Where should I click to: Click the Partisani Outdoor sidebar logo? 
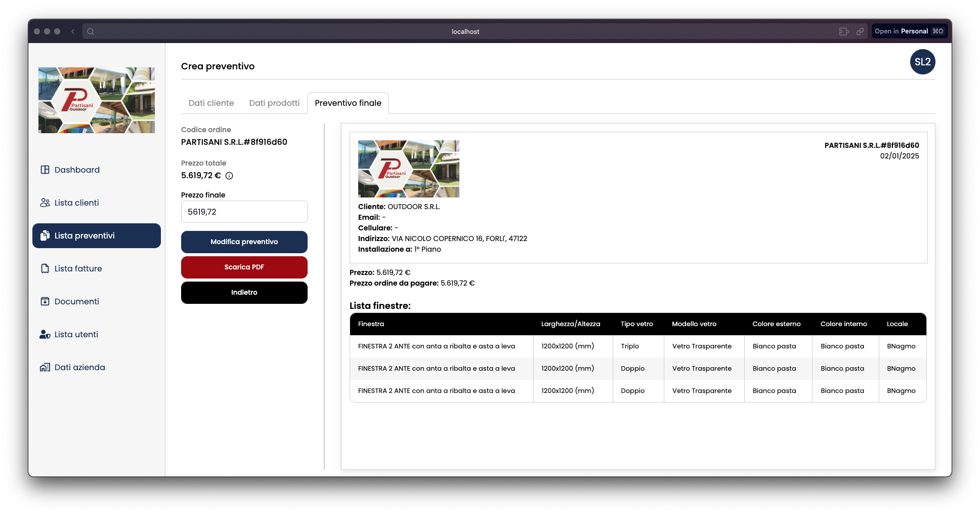97,100
